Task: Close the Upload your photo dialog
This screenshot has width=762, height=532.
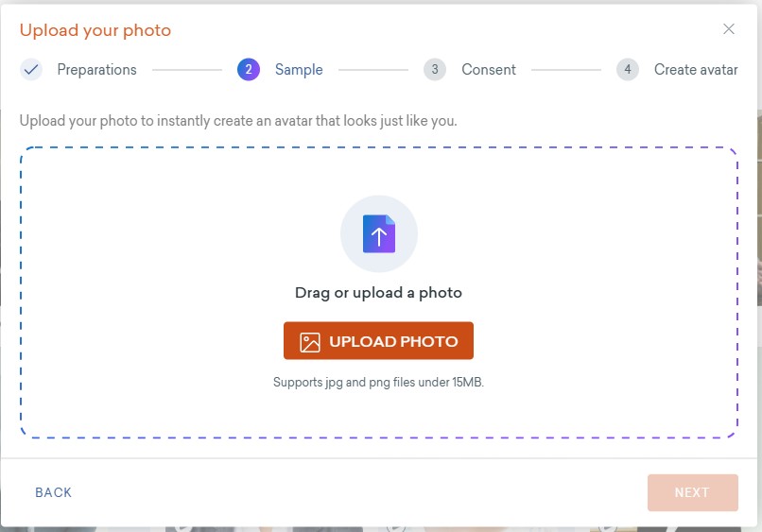Action: (x=729, y=29)
